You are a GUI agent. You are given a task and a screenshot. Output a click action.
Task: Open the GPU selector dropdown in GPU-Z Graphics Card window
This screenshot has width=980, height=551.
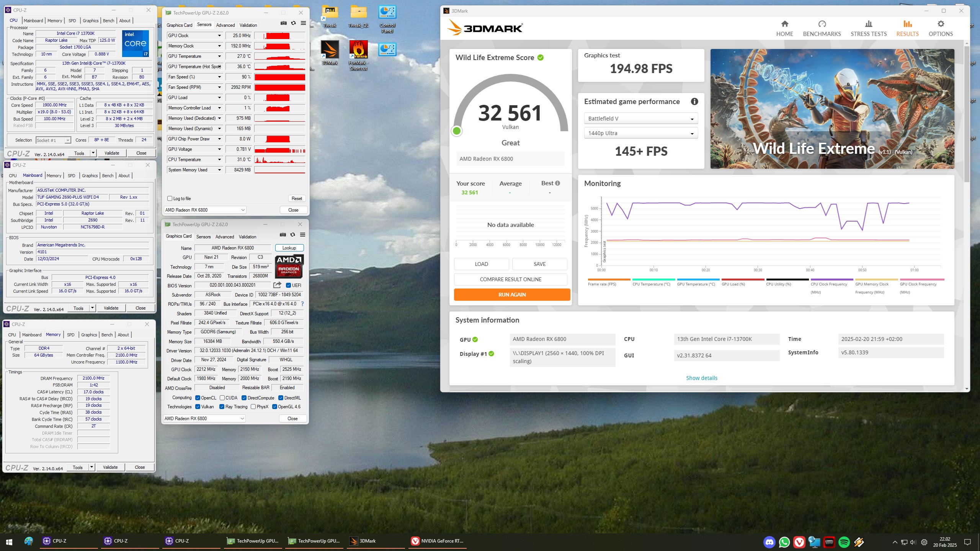coord(204,419)
